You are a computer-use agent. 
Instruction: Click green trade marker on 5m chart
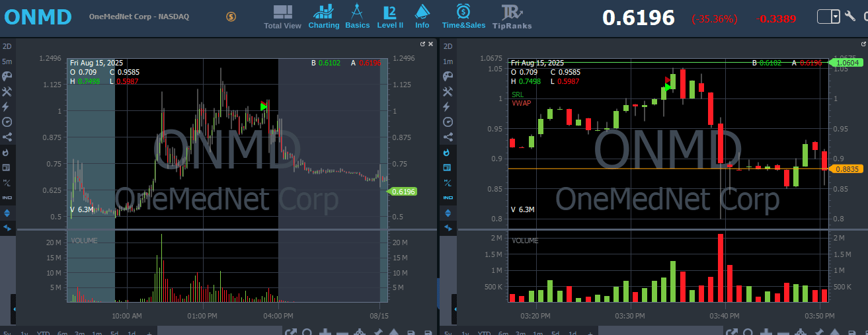pyautogui.click(x=264, y=106)
